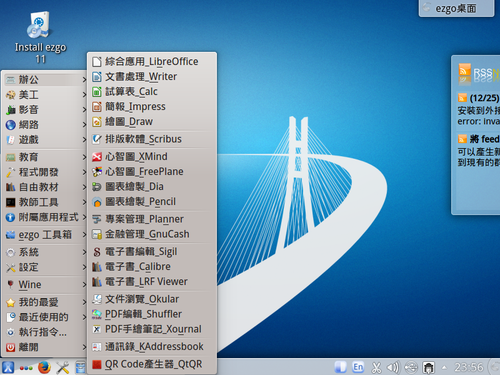Expand the 網路 internet category

point(45,125)
